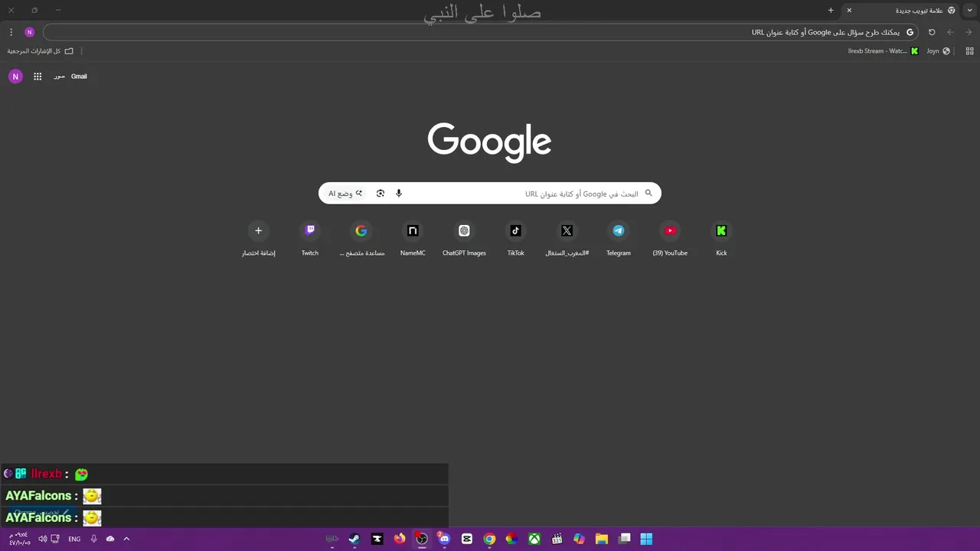Image resolution: width=980 pixels, height=551 pixels.
Task: Open Steam from taskbar
Action: [354, 539]
